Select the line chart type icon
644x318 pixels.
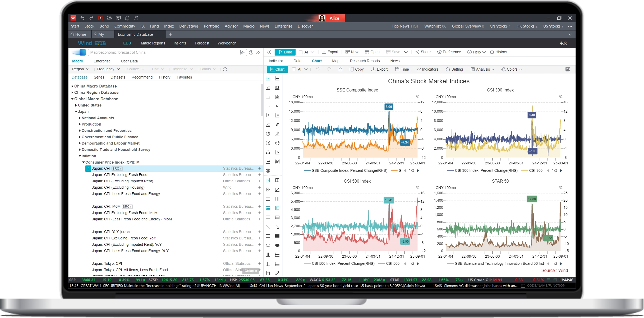tap(268, 78)
